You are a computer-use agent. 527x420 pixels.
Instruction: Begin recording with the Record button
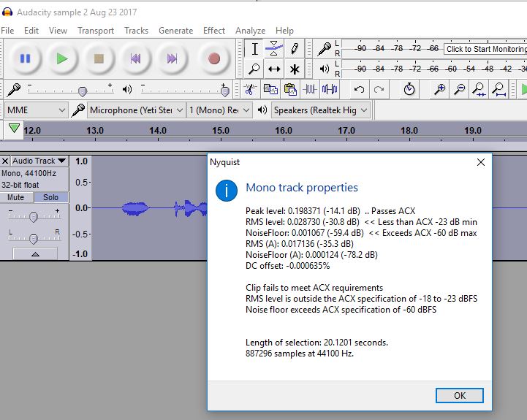214,58
